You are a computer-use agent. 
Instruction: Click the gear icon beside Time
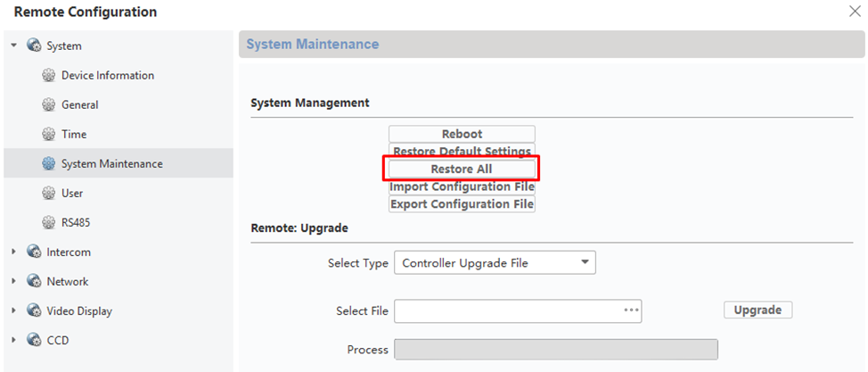(49, 135)
